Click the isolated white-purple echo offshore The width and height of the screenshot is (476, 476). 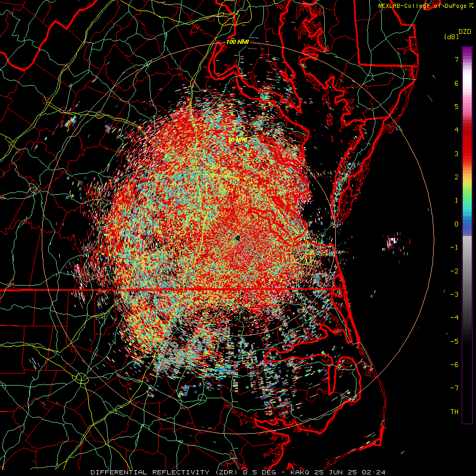(x=392, y=242)
